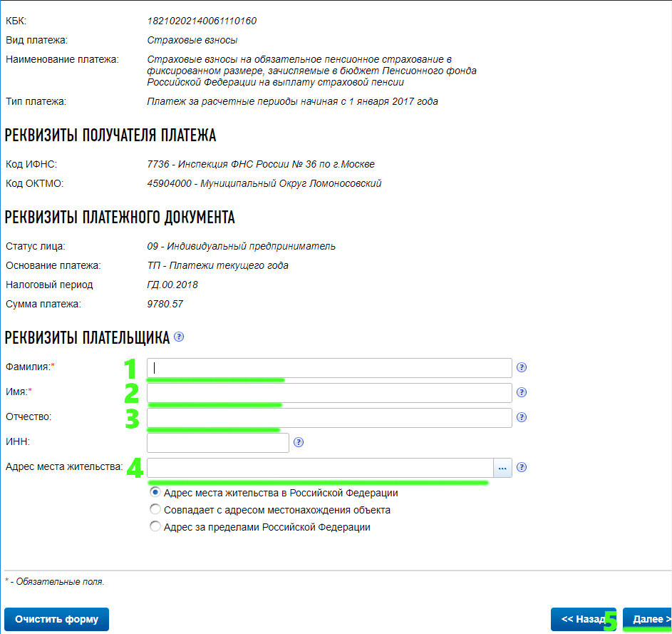Proceed with the 'Далее >>' button

click(647, 619)
